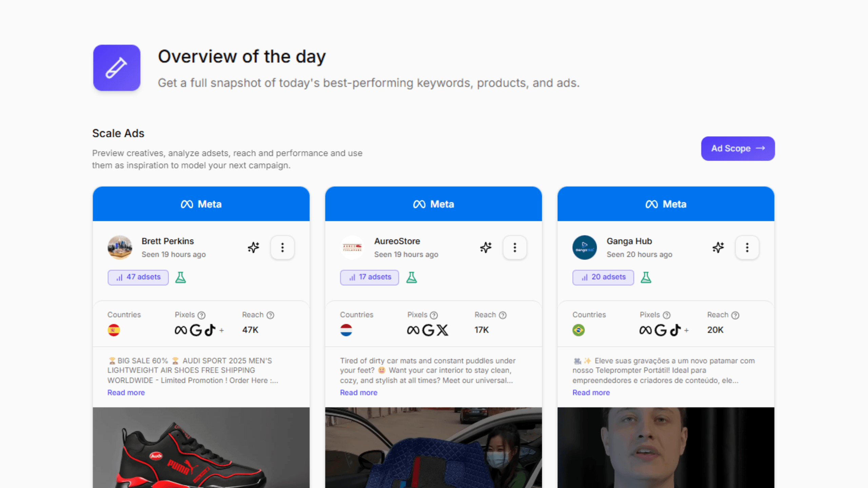Click the Brazil flag on Ganga Hub card
Viewport: 868px width, 488px height.
(578, 330)
